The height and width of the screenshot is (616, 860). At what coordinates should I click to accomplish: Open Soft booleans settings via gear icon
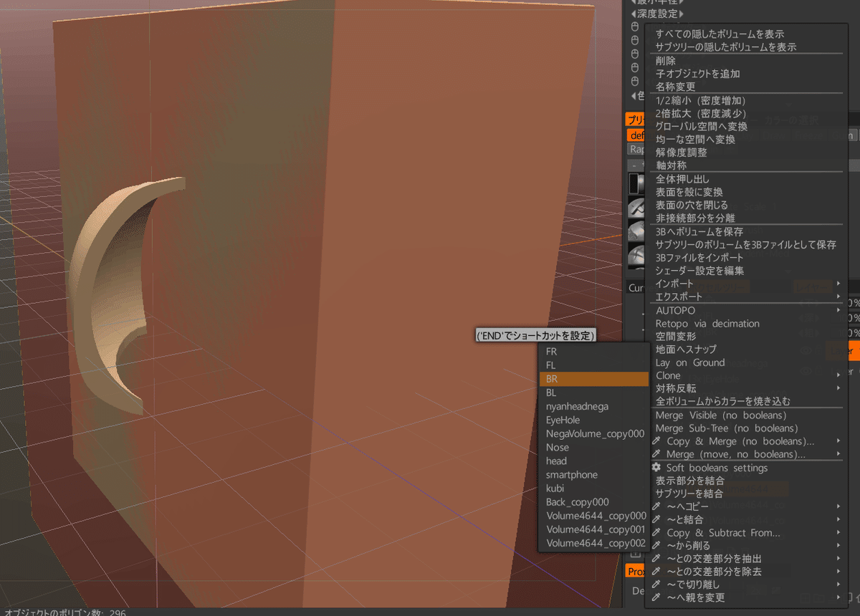656,468
